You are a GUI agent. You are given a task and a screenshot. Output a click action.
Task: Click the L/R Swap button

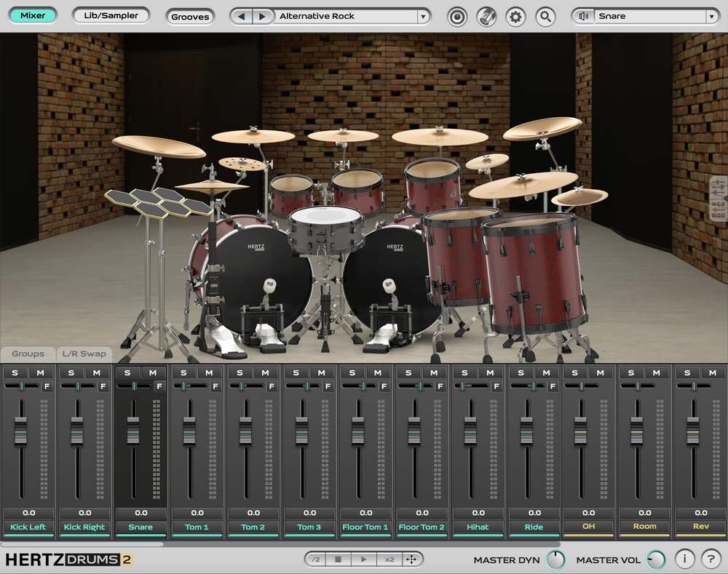tap(83, 354)
